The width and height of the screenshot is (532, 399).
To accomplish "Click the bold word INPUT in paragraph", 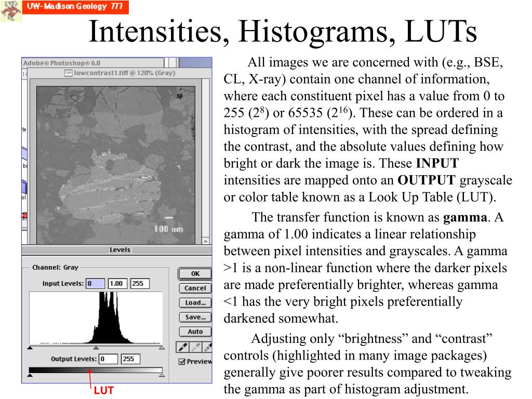I will [437, 164].
